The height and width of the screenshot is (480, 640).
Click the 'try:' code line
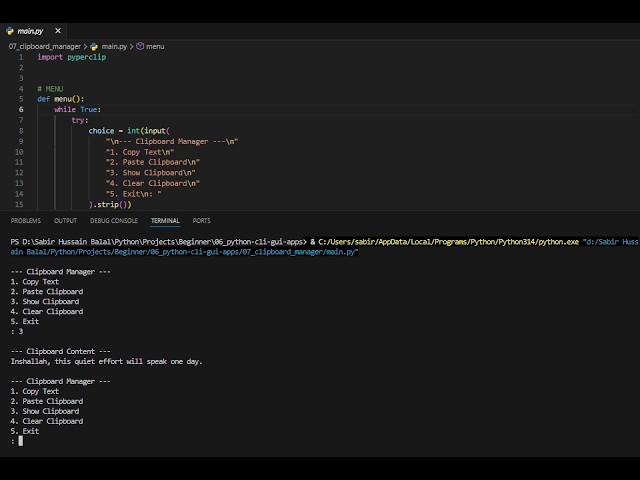point(80,120)
